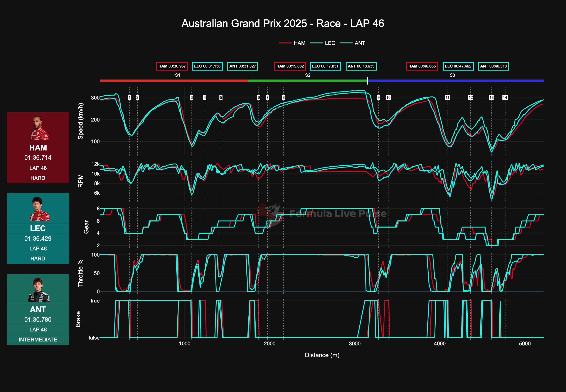566x392 pixels.
Task: Click the brake 'false' tick label
Action: (x=94, y=338)
